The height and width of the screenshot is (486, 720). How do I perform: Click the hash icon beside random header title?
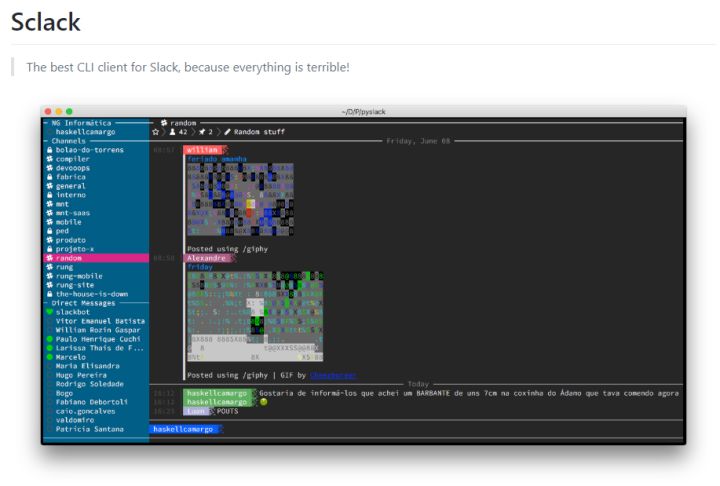click(164, 123)
